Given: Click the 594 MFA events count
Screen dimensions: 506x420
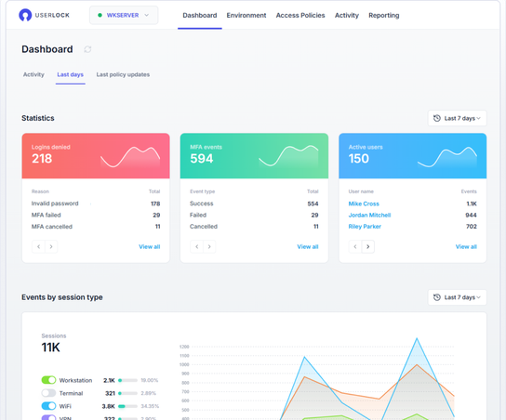Looking at the screenshot, I should click(x=202, y=159).
